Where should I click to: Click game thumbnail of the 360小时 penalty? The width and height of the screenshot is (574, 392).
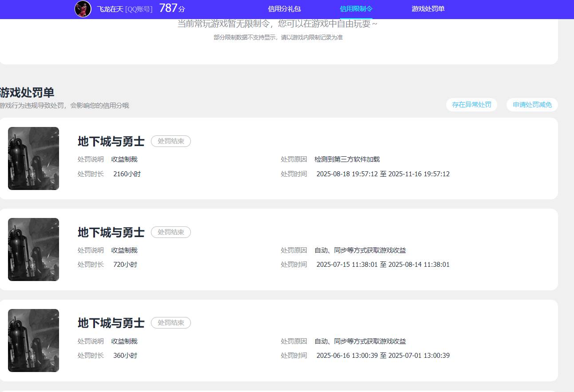(x=33, y=341)
